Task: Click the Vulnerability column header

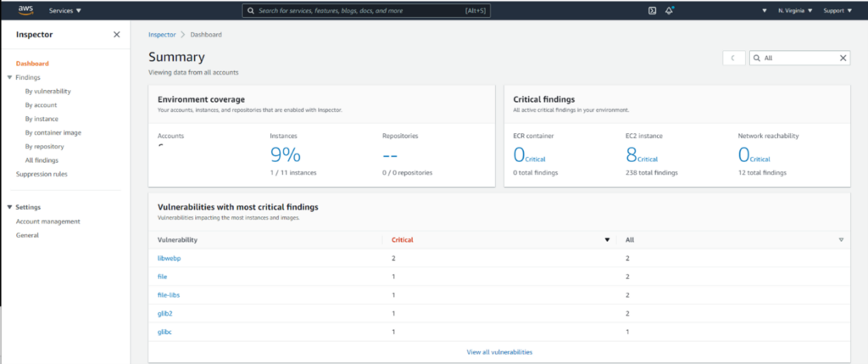Action: pos(178,240)
